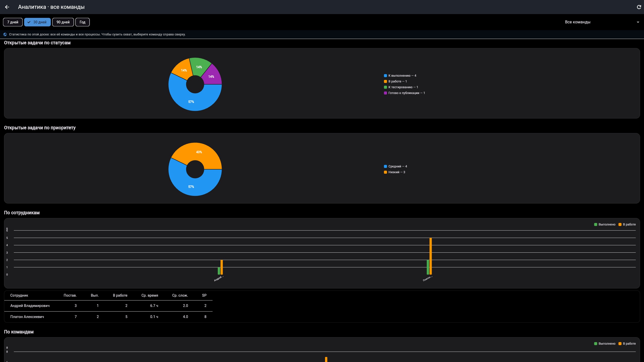The height and width of the screenshot is (362, 644).
Task: Select the Год period chip
Action: point(83,22)
